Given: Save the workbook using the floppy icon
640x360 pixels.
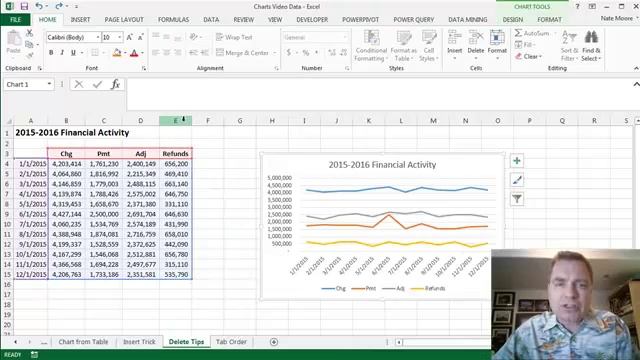Looking at the screenshot, I should click(24, 7).
